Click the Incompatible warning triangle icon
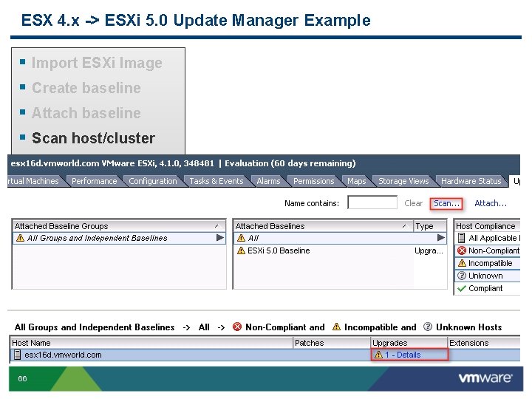This screenshot has height=399, width=532. pos(462,263)
